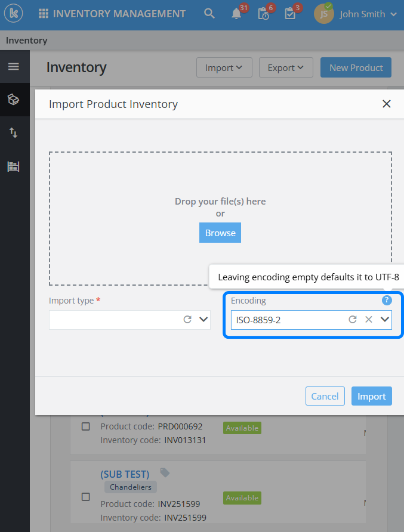
Task: Open the warehouse sidebar icon
Action: (13, 166)
